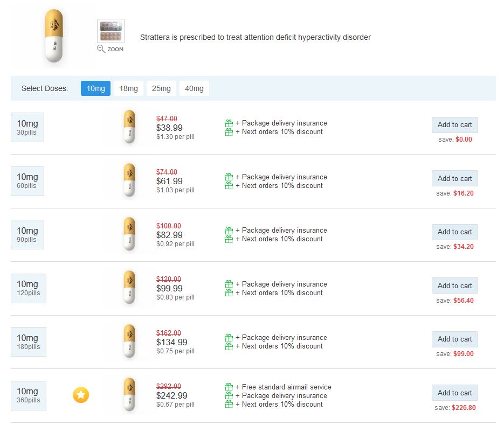Screen dimensions: 504x432
Task: Click the struck-through $292.00 price
Action: pyautogui.click(x=169, y=386)
